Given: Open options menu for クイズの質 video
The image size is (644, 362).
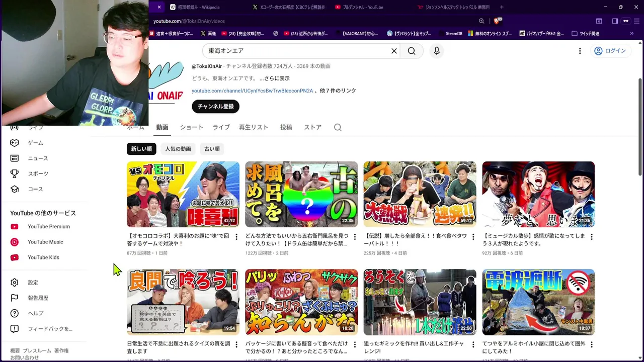Looking at the screenshot, I should point(236,344).
